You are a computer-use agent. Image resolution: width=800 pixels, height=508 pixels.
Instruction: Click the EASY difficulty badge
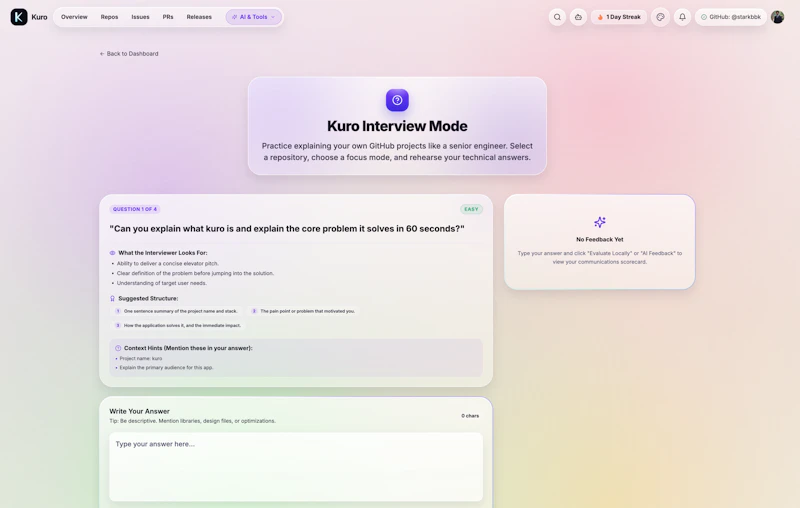point(471,209)
